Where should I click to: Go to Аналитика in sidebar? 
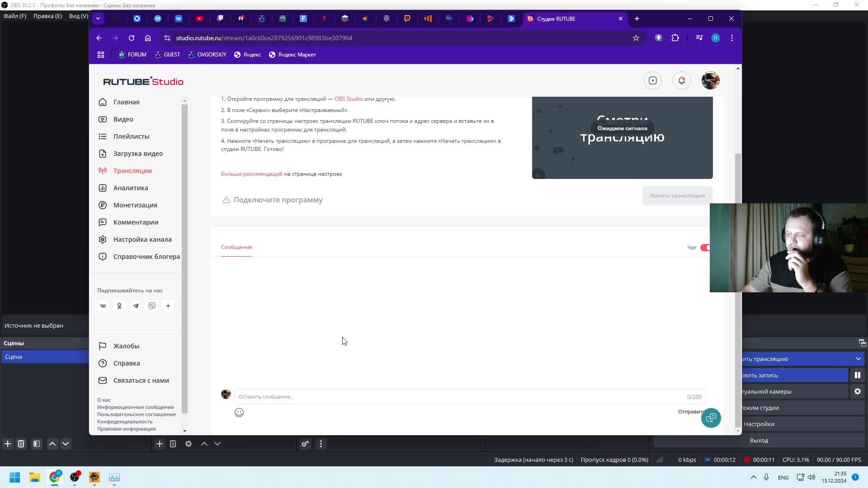131,188
